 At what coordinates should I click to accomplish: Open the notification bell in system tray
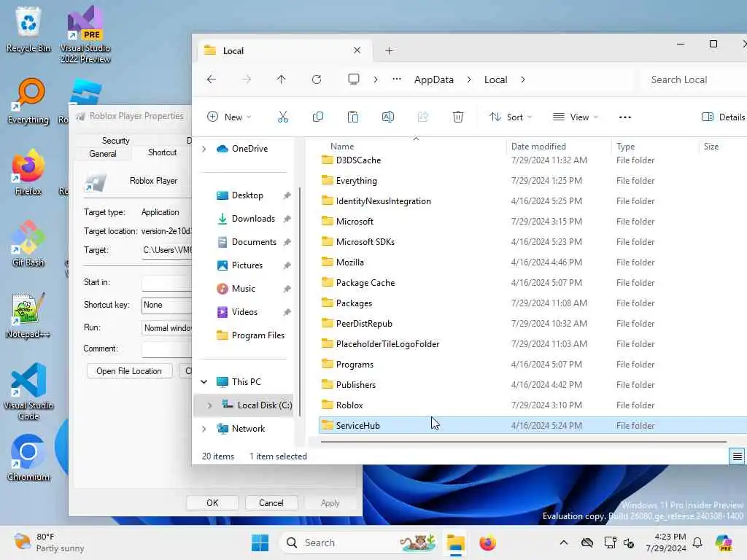tap(697, 542)
